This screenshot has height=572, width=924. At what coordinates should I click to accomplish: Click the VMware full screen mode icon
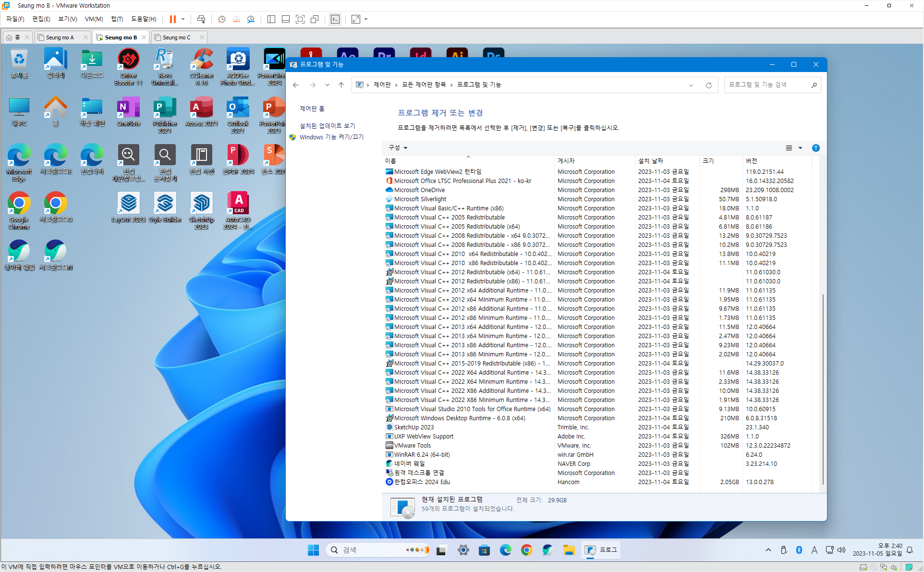(x=300, y=19)
